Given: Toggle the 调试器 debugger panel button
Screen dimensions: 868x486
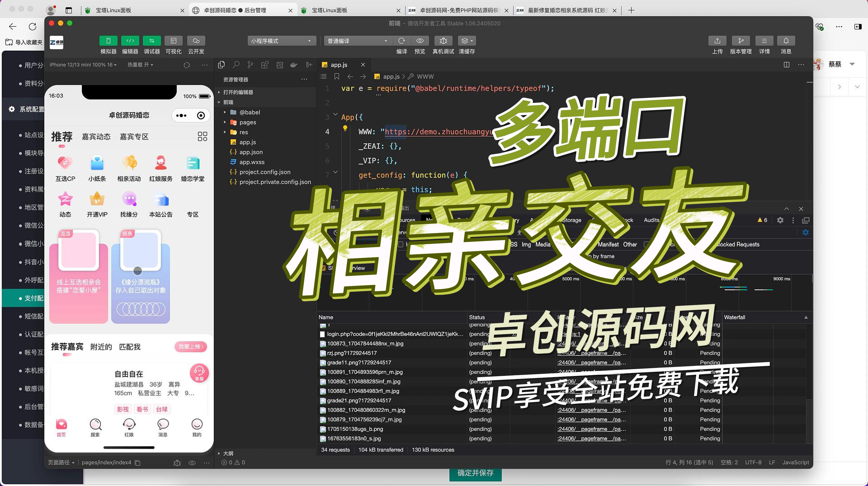Looking at the screenshot, I should tap(152, 41).
